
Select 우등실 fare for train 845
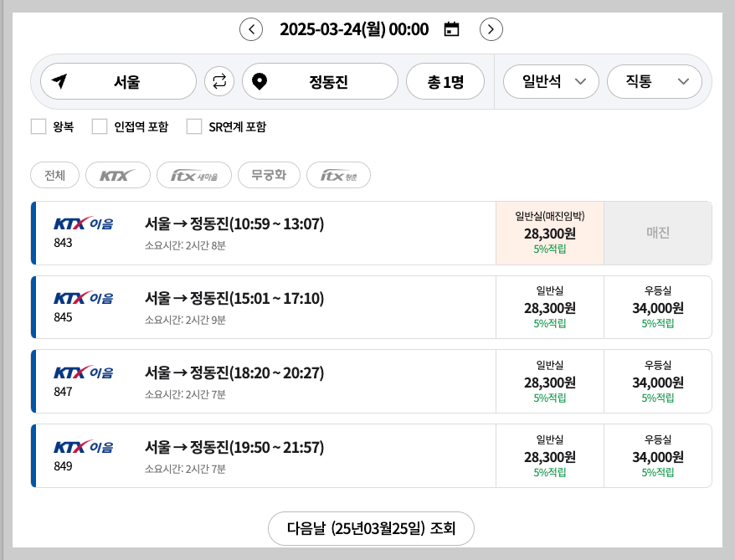(658, 306)
